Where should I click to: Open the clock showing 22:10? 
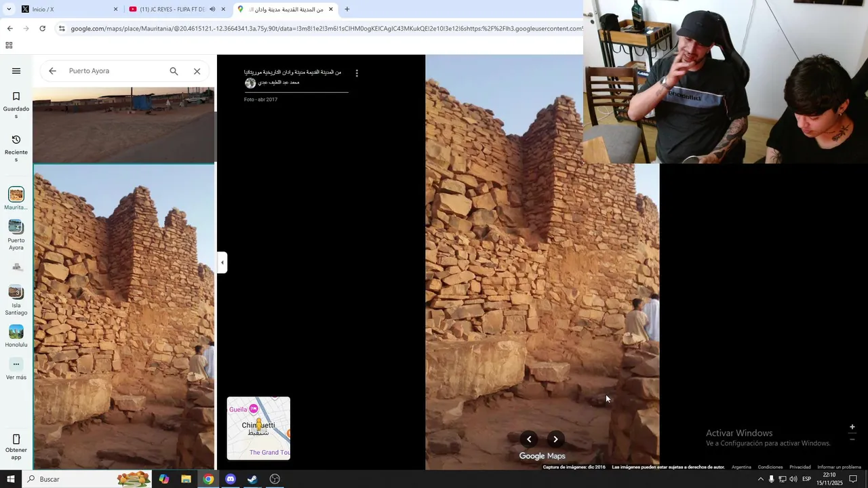(x=829, y=479)
